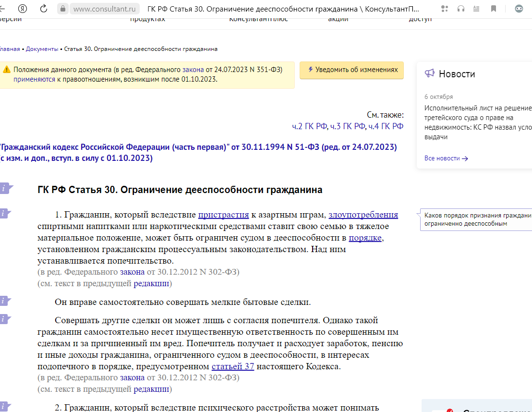This screenshot has height=412, width=532.
Task: Click info icon beside paragraph 1
Action: coord(5,214)
